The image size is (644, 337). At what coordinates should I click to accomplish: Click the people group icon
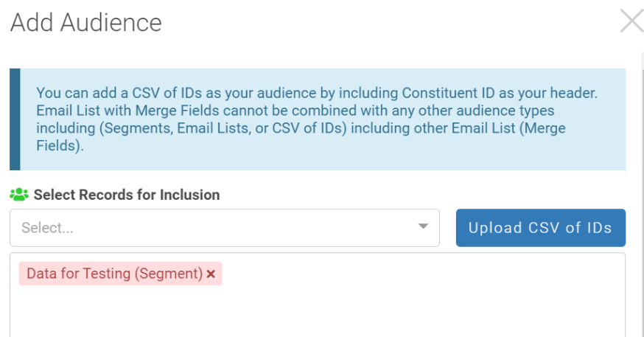click(x=19, y=195)
